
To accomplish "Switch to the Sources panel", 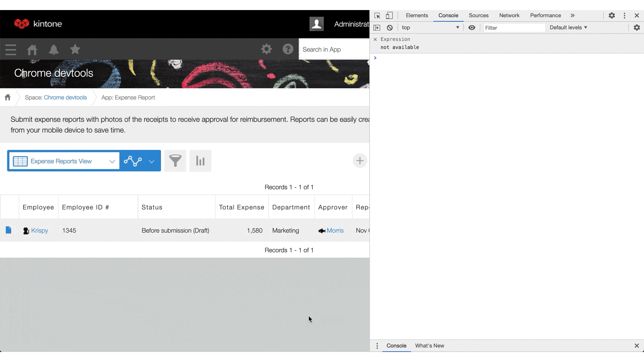I will (x=479, y=15).
